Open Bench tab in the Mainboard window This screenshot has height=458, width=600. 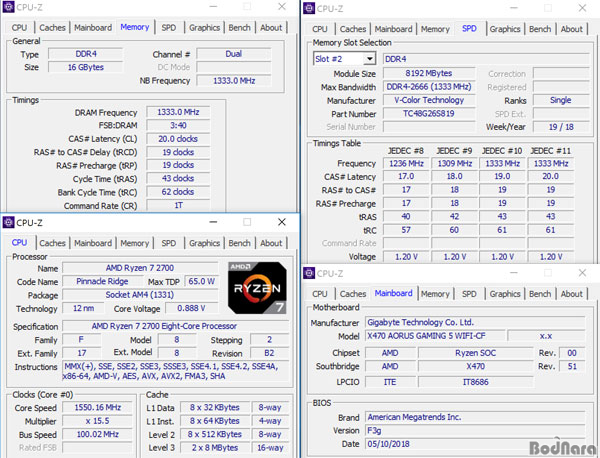(x=540, y=294)
